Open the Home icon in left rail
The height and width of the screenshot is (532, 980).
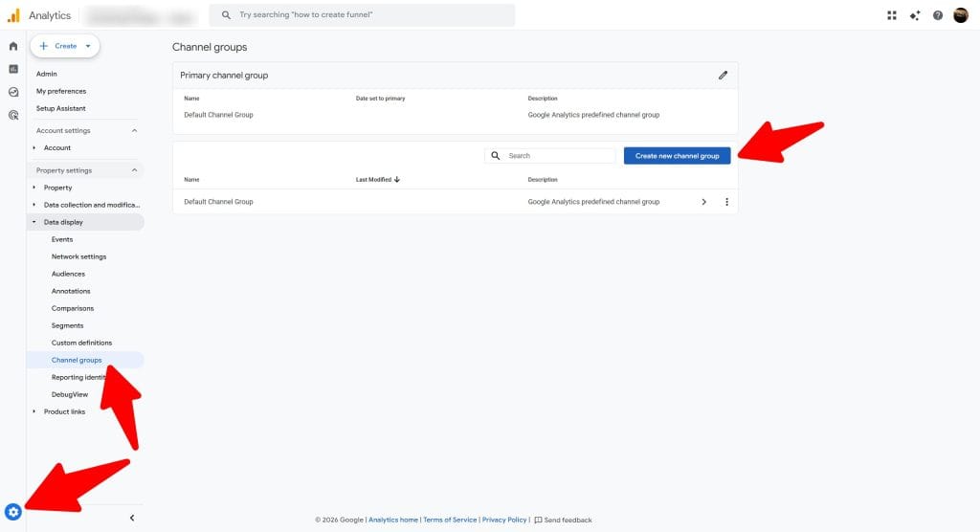[x=13, y=46]
